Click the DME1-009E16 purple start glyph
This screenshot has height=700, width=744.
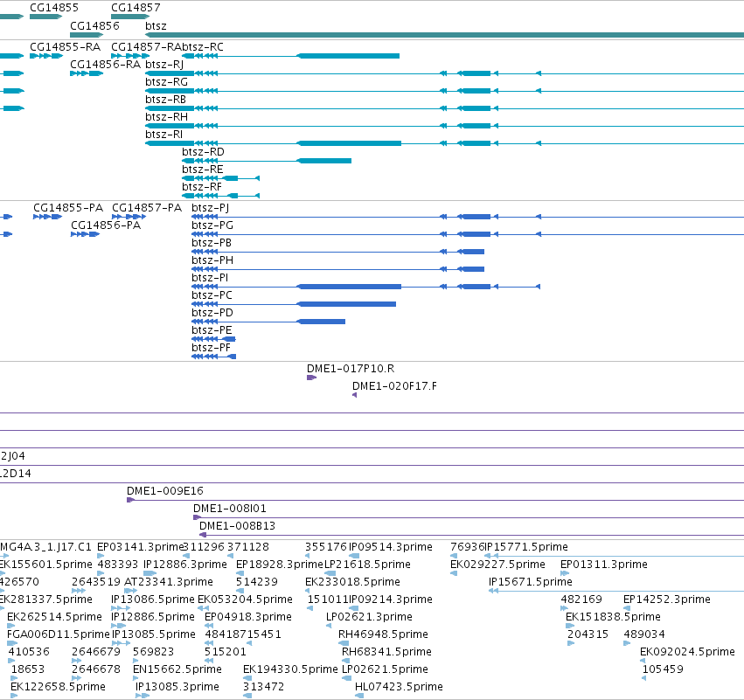(x=130, y=500)
